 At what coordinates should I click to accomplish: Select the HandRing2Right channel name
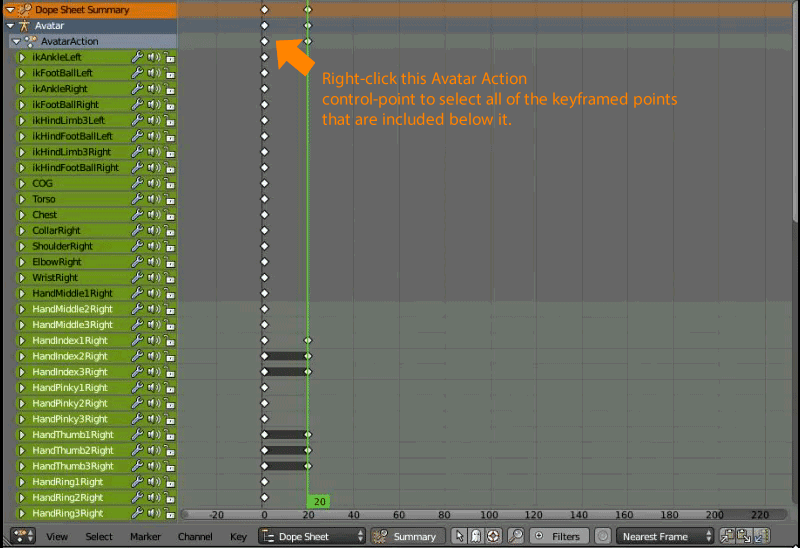tap(67, 497)
